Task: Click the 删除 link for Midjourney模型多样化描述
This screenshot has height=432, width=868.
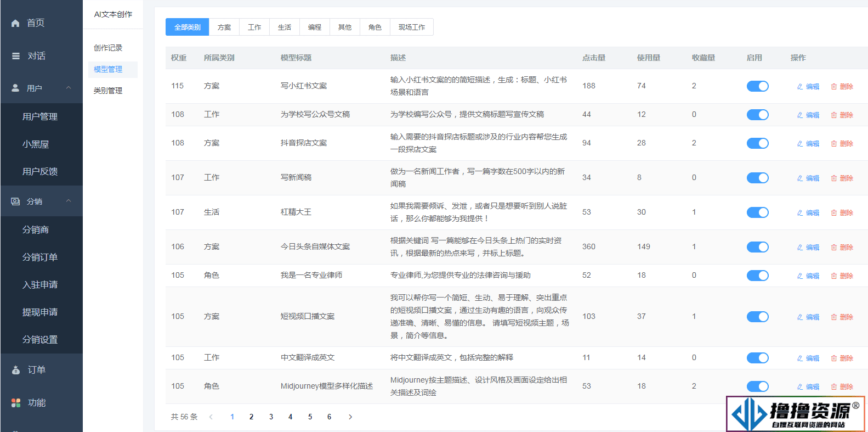Action: click(842, 387)
